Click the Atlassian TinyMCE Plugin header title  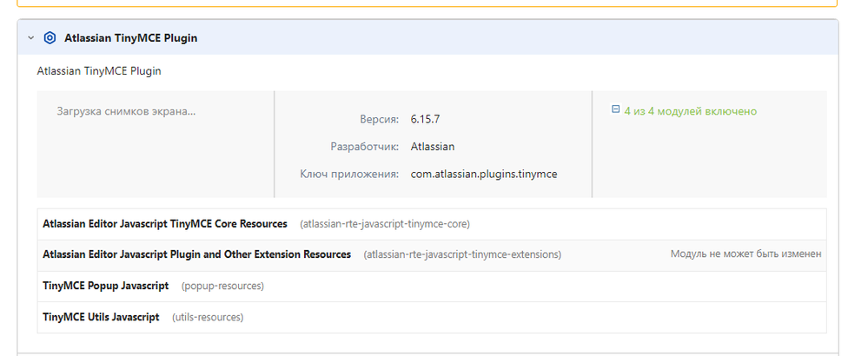(130, 38)
